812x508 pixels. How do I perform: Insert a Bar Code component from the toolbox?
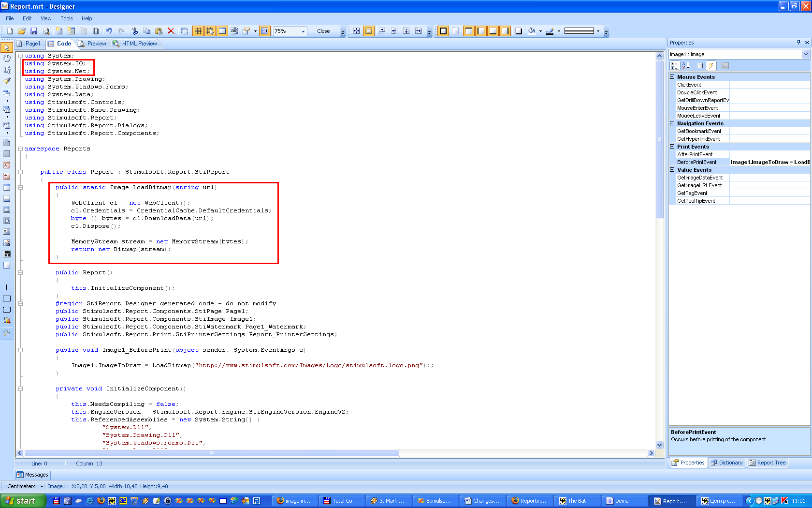tap(7, 254)
